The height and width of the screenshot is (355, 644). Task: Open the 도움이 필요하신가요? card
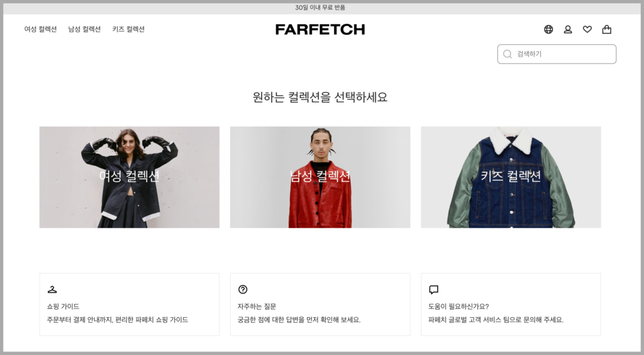coord(511,305)
